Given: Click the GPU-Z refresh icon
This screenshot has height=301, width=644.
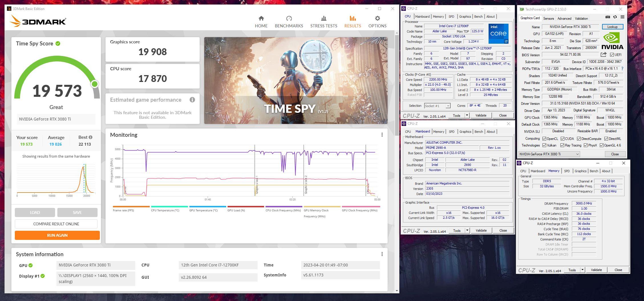Looking at the screenshot, I should [x=615, y=17].
